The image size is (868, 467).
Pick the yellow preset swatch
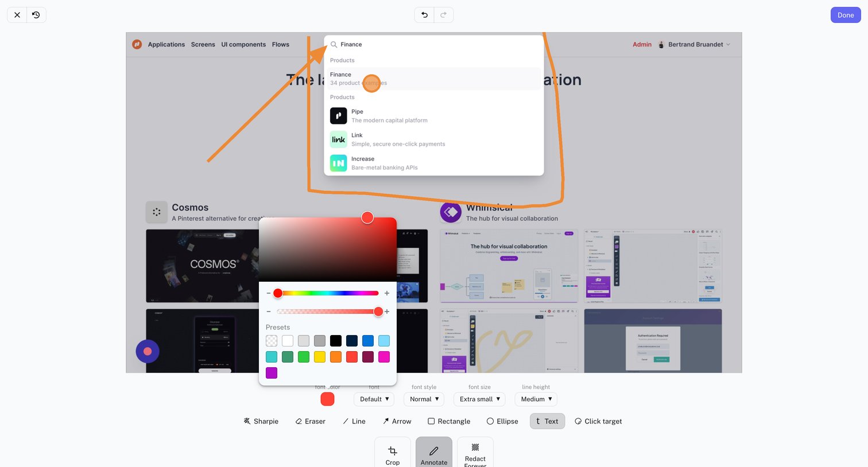[x=320, y=357]
